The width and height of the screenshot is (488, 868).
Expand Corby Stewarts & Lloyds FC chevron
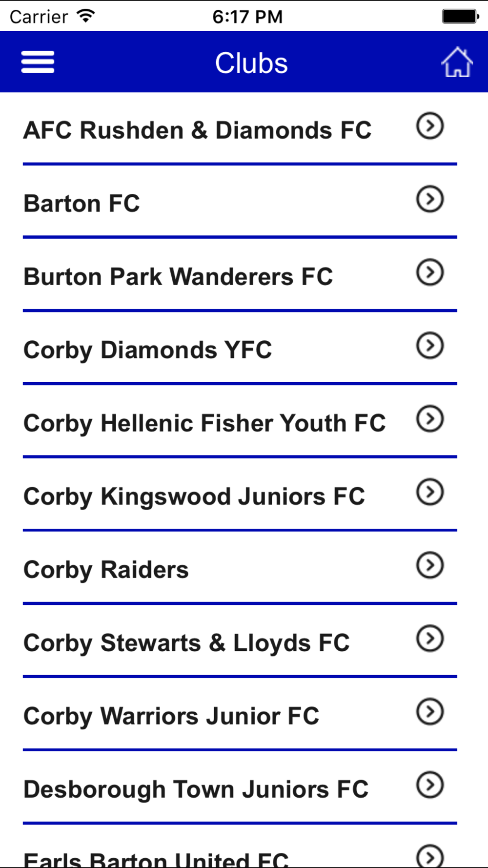(x=430, y=639)
